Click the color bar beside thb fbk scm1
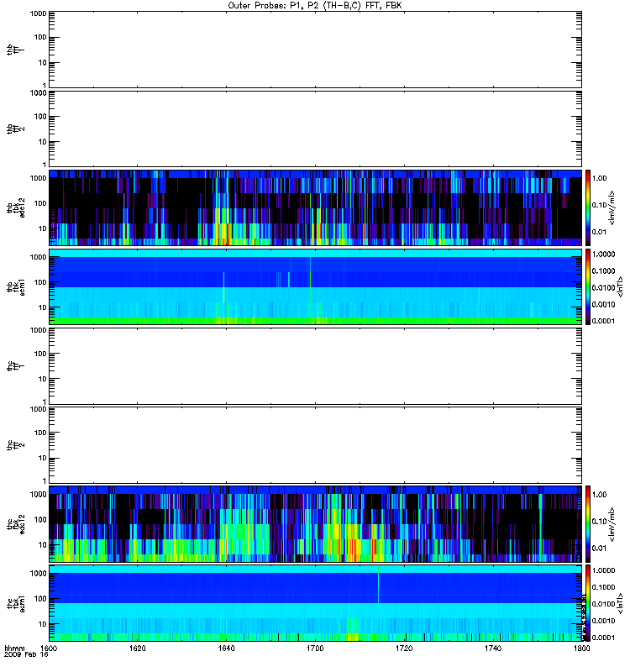The height and width of the screenshot is (672, 630). coord(588,286)
